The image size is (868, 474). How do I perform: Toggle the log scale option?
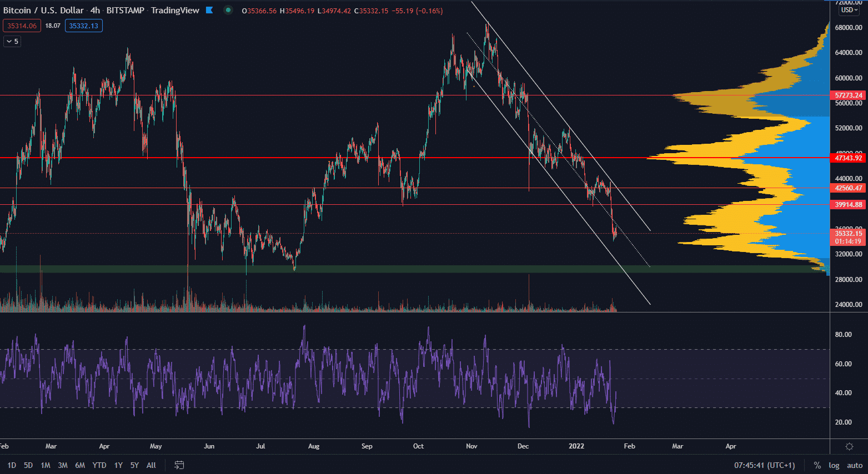coord(834,465)
